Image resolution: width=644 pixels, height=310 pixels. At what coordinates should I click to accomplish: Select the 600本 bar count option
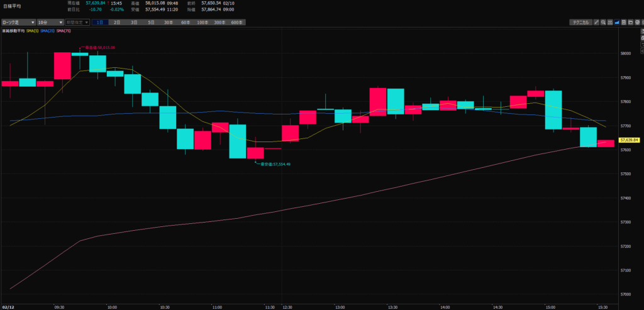coord(236,22)
